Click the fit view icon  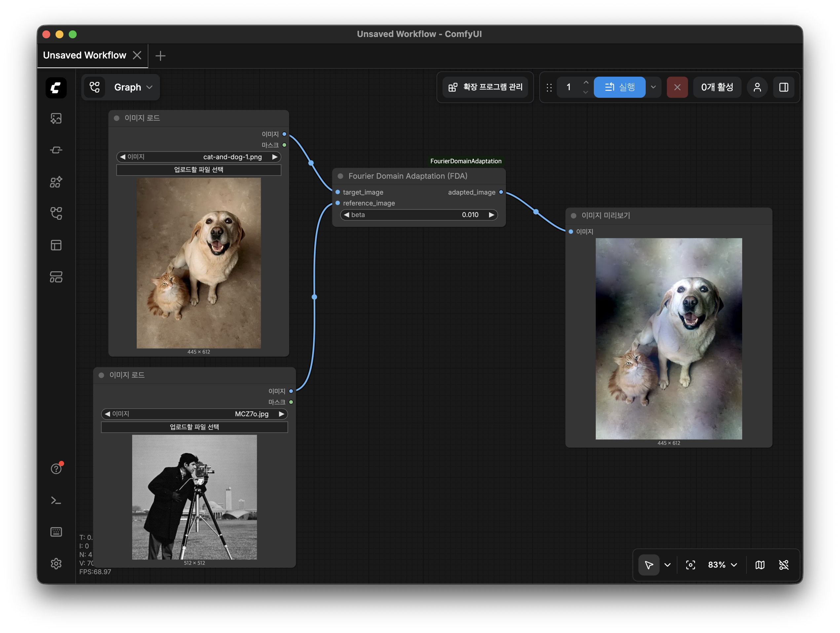pos(690,565)
